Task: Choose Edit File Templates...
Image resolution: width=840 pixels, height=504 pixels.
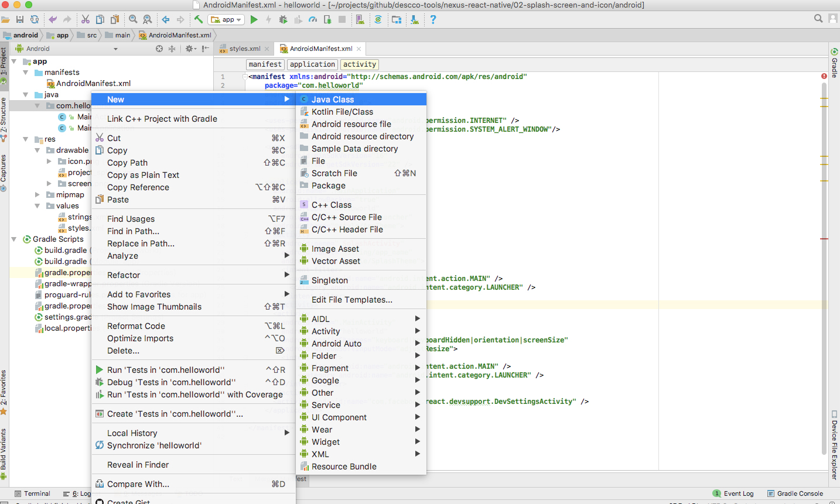Action: [361, 300]
